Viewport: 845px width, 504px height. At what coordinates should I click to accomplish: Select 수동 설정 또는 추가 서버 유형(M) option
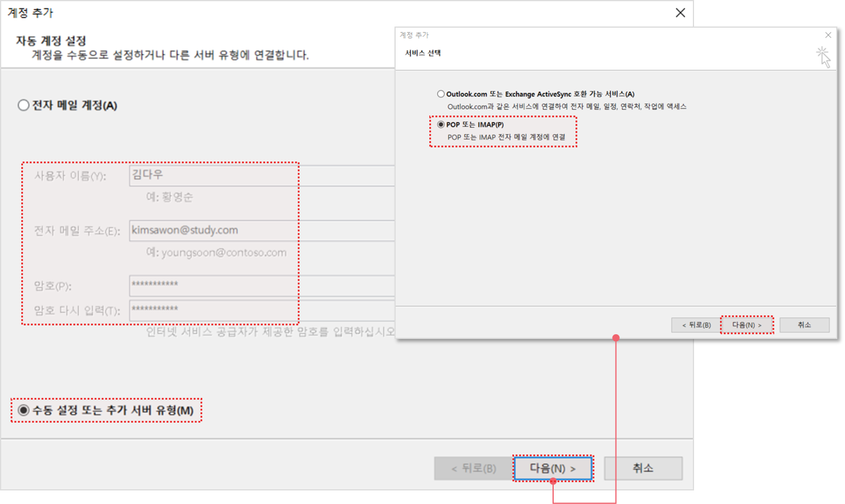coord(24,410)
